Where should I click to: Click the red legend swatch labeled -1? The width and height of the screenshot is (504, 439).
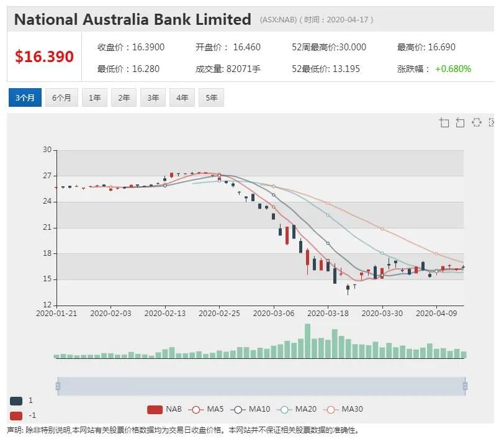coord(16,416)
